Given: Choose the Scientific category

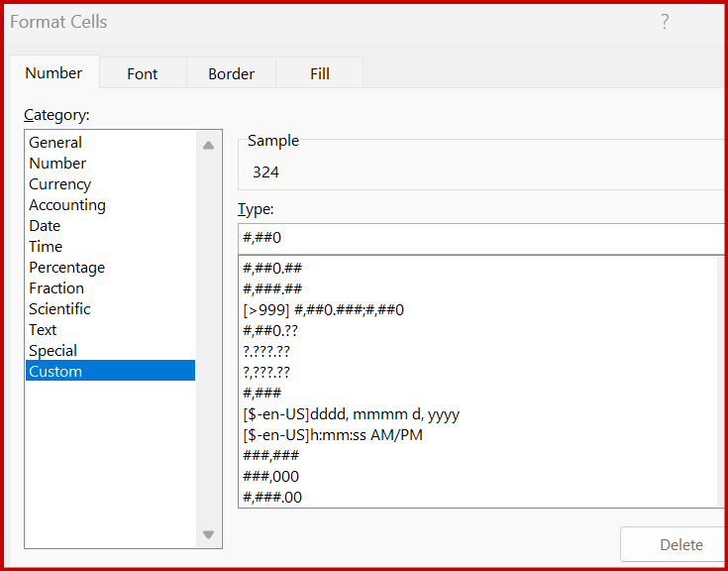Looking at the screenshot, I should (111, 309).
